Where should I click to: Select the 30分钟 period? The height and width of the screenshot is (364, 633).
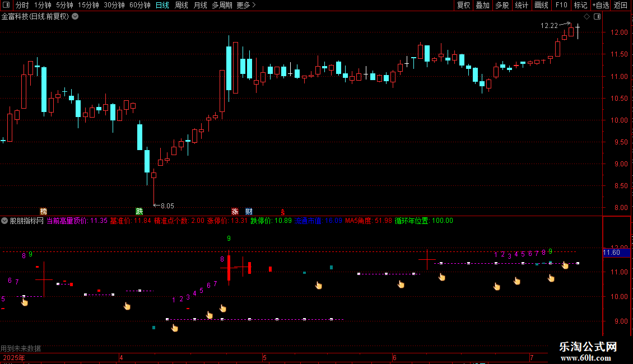tap(114, 5)
